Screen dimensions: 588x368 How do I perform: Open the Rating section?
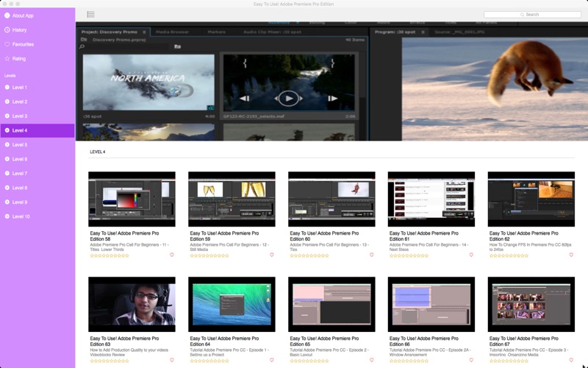(37, 59)
